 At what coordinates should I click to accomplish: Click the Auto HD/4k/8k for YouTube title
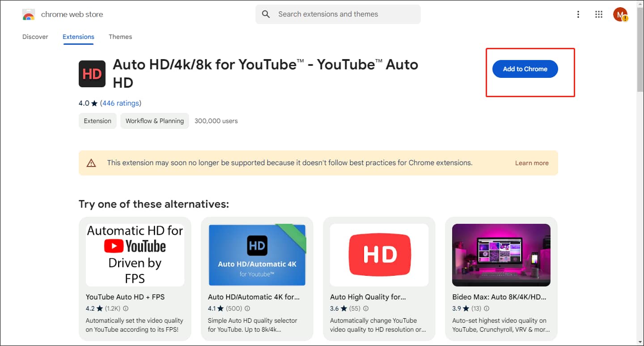[x=266, y=73]
